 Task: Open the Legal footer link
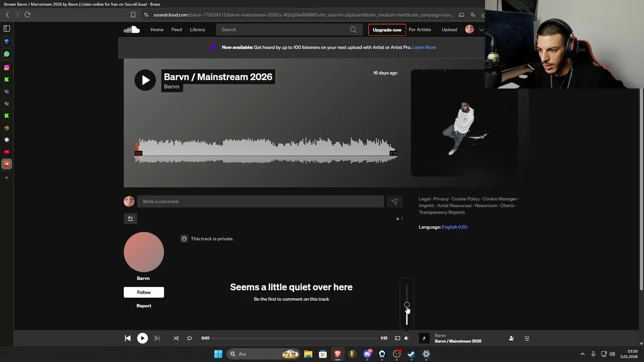425,199
